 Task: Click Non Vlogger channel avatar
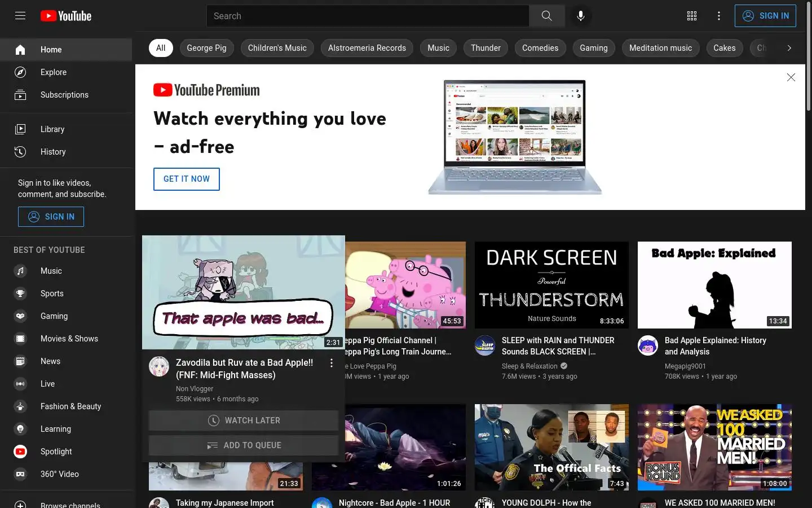pyautogui.click(x=159, y=366)
